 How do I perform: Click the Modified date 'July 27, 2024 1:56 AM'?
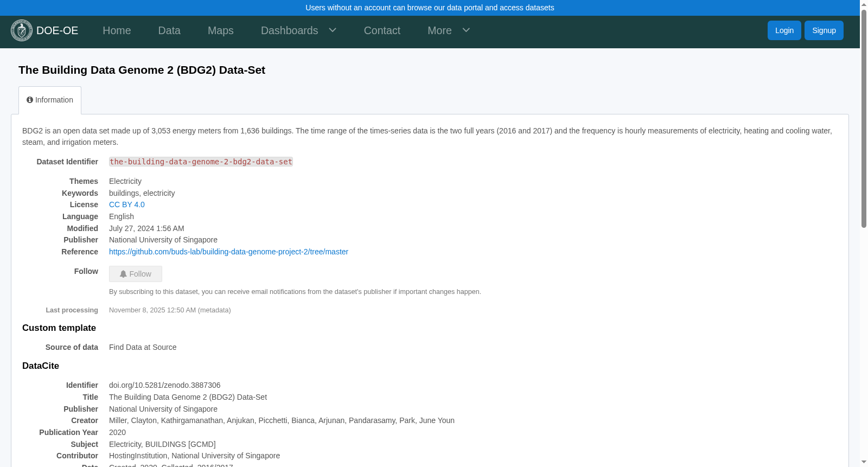point(146,228)
